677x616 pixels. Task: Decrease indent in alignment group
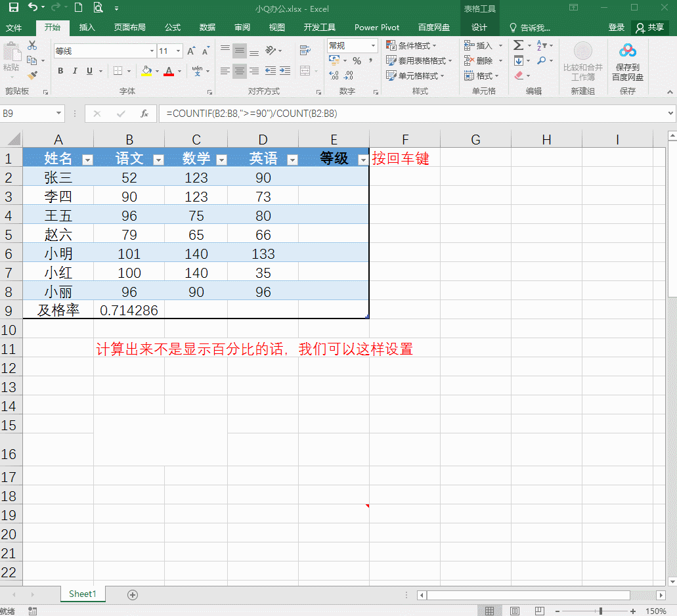[271, 71]
